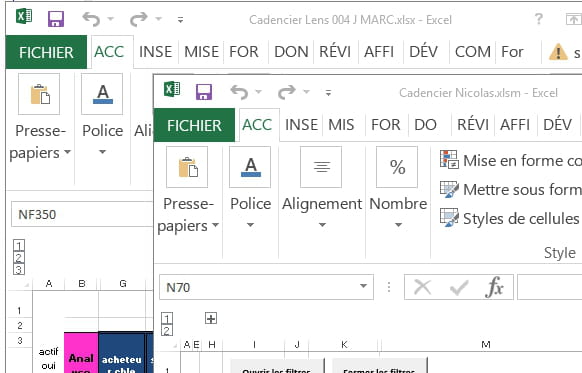This screenshot has height=373, width=582.
Task: Expand the Nombre group in Cadencier Nicolas
Action: [x=398, y=188]
